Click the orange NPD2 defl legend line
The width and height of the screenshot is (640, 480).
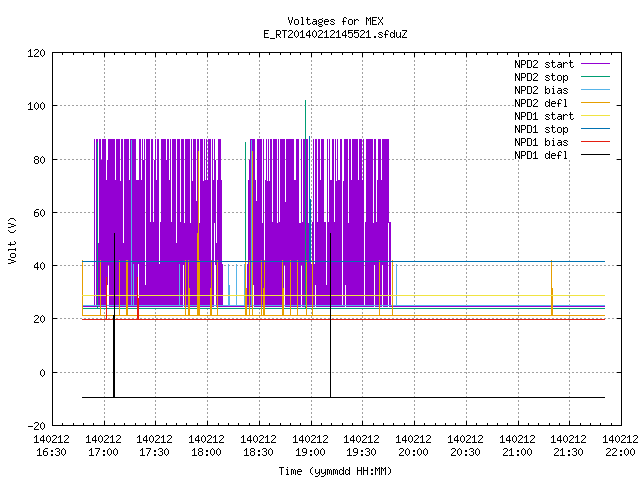pyautogui.click(x=595, y=103)
